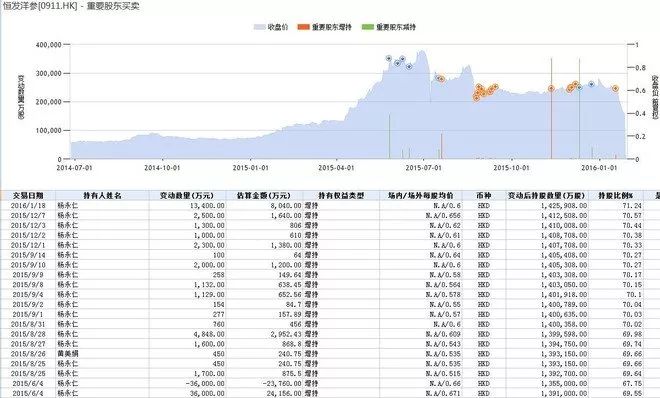Viewport: 660px width, 398px height.
Task: Select the row dated 2015/9/14
Action: 330,255
